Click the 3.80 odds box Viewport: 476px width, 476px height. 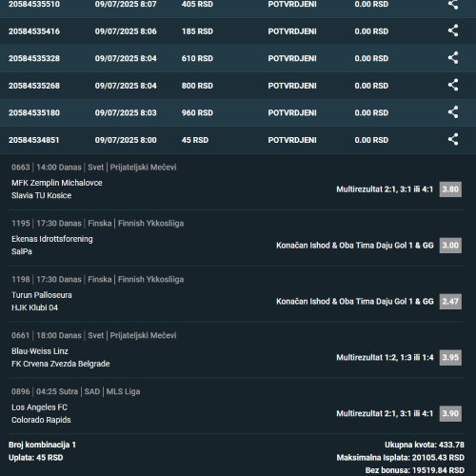(x=450, y=189)
